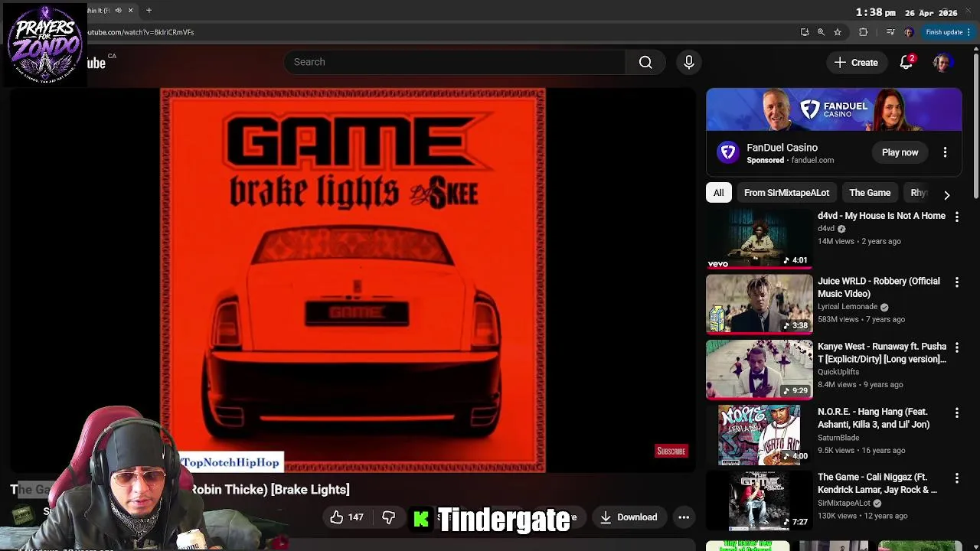Click the search magnifier button
The height and width of the screenshot is (551, 980).
[645, 62]
